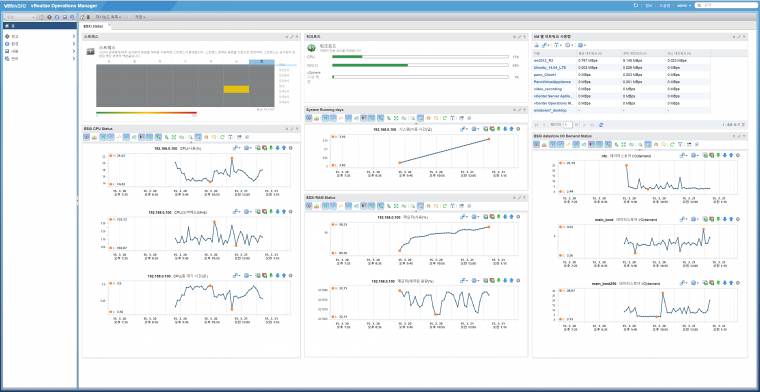
Task: Open clock time-range dropdown in VM table toolbar
Action: [569, 45]
